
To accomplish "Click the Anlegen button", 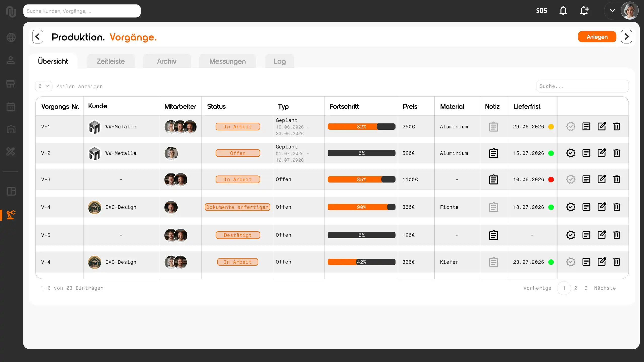I will tap(597, 37).
